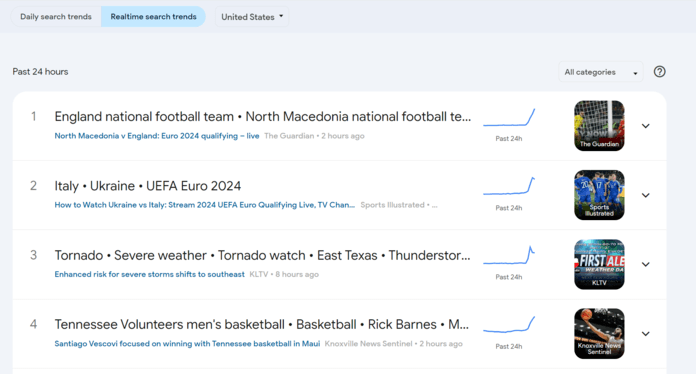The height and width of the screenshot is (374, 696).
Task: Expand the England national football team trend
Action: [645, 126]
